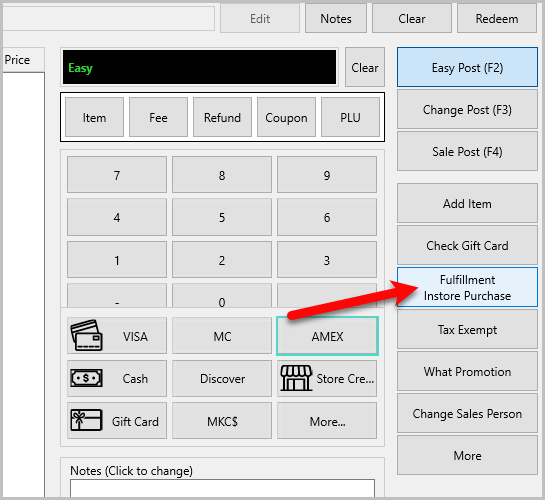Click Easy Post (F2)

pos(467,67)
